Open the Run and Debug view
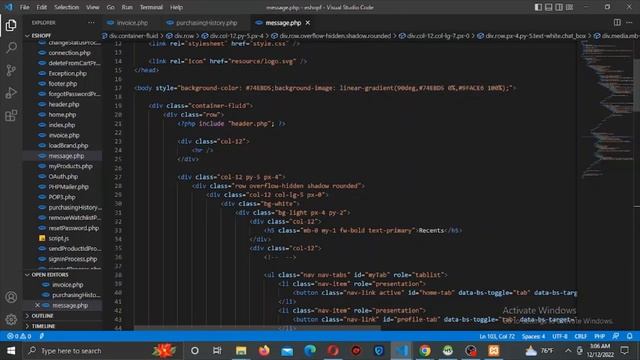 [11, 93]
